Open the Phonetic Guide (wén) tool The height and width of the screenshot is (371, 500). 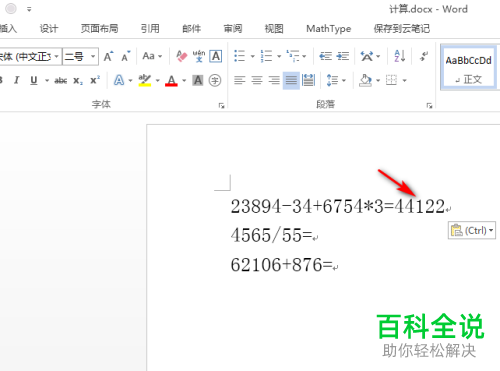tap(199, 56)
